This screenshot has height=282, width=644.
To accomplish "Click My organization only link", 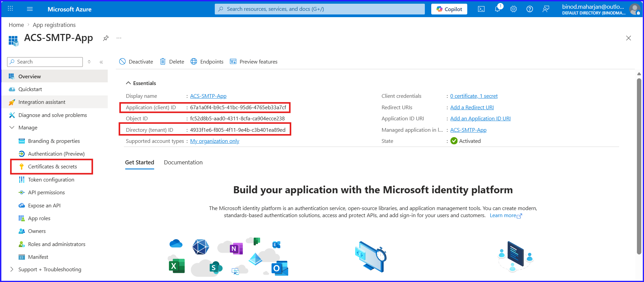I will click(214, 141).
